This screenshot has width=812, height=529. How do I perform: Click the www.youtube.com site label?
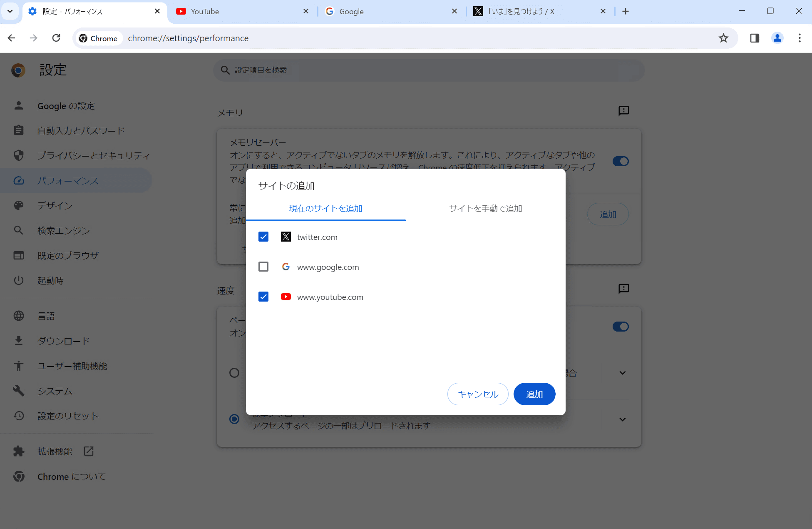pos(330,297)
